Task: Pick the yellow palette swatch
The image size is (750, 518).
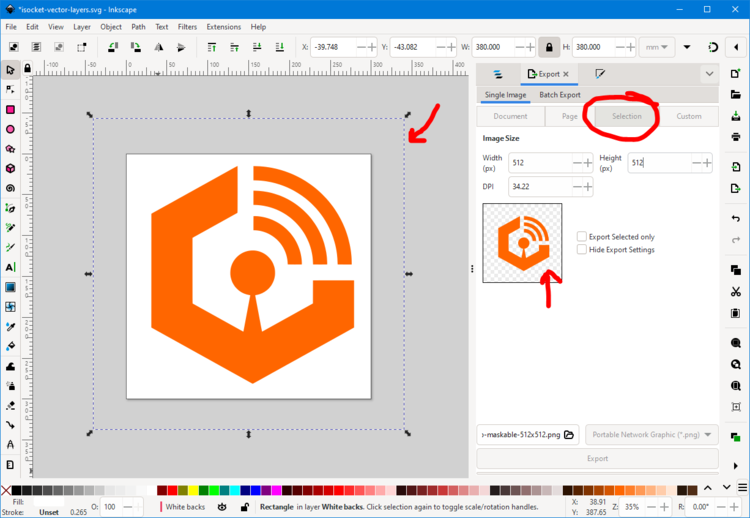Action: [x=193, y=490]
